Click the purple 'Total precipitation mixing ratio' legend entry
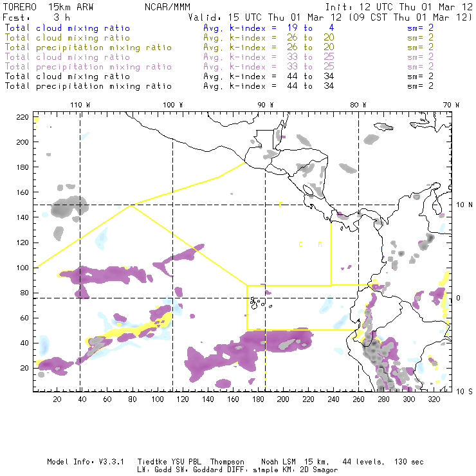 88,67
